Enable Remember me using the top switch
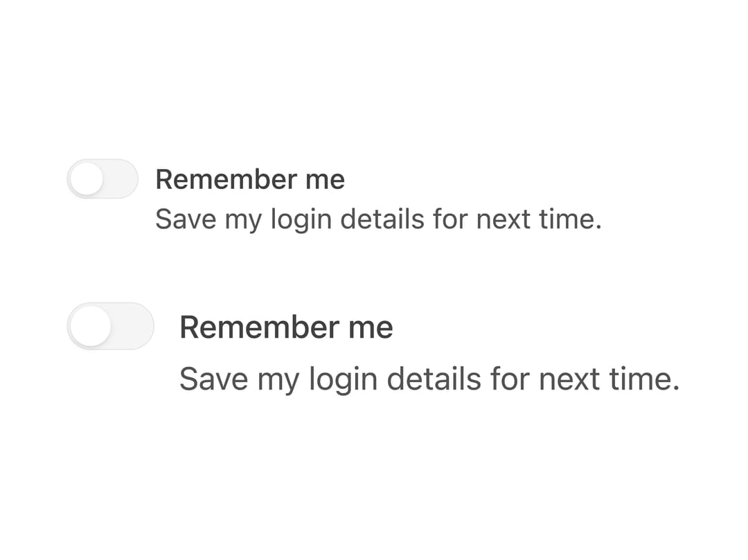 click(x=103, y=179)
